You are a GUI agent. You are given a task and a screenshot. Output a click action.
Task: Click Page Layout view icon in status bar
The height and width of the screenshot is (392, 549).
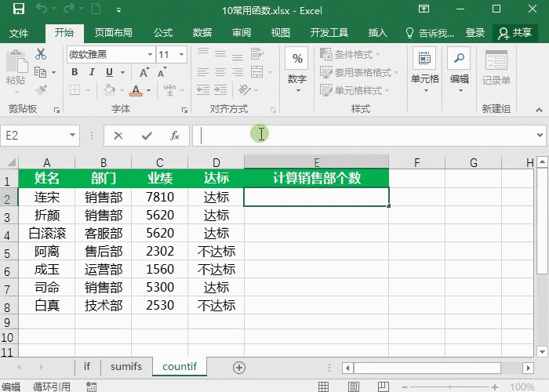tap(354, 387)
